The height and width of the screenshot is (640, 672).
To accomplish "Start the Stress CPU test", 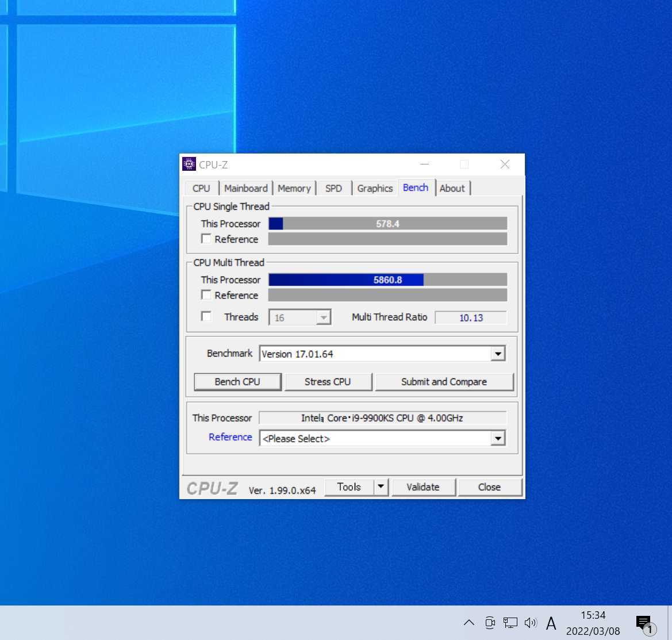I will [x=328, y=381].
